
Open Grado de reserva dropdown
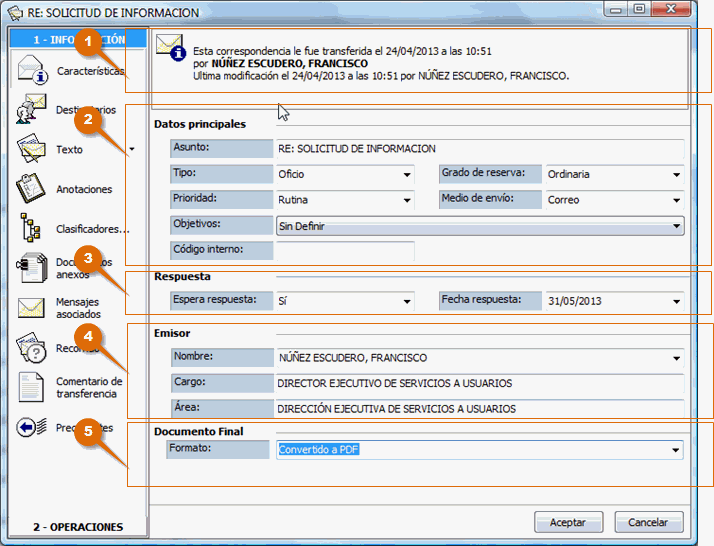click(x=677, y=174)
